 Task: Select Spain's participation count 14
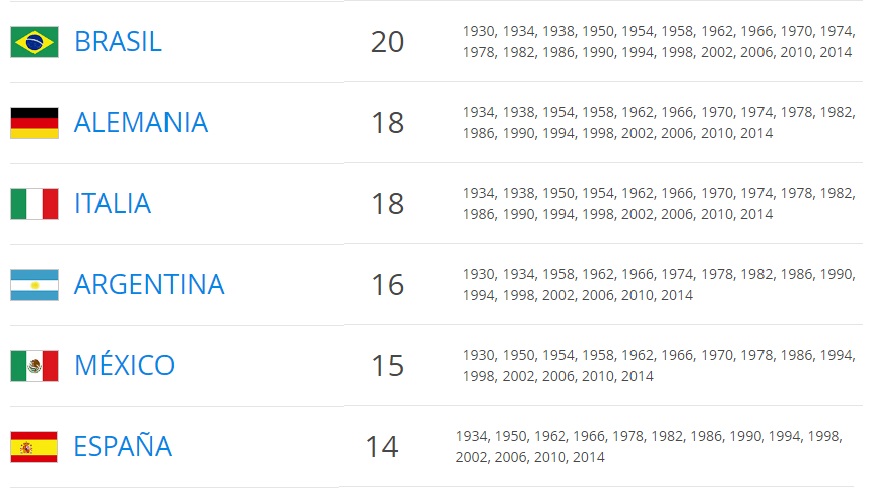(382, 447)
